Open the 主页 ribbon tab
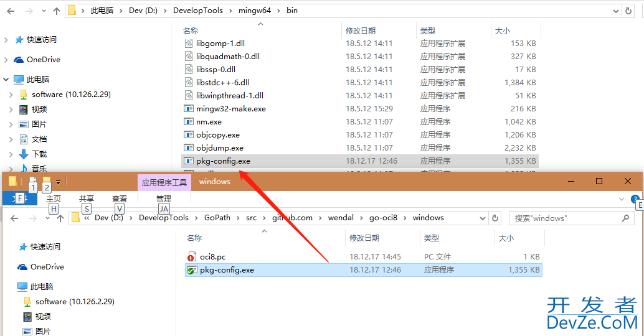This screenshot has height=336, width=644. 54,198
